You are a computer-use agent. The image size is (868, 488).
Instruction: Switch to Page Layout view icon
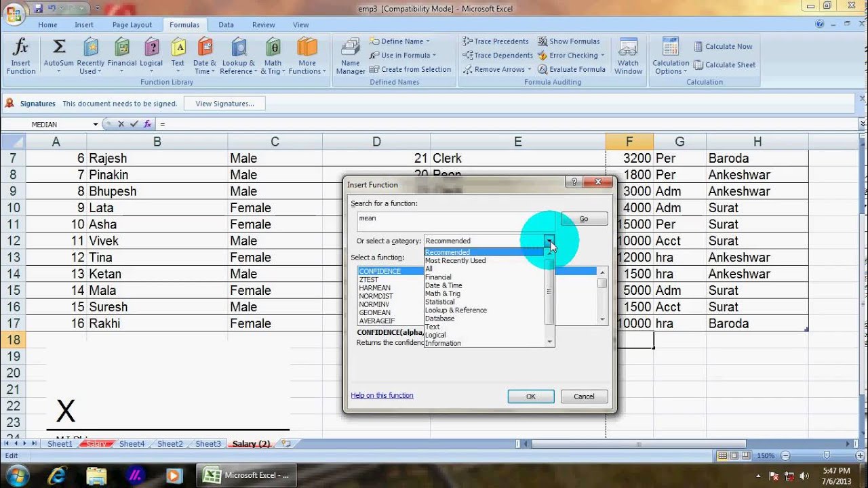(x=734, y=455)
